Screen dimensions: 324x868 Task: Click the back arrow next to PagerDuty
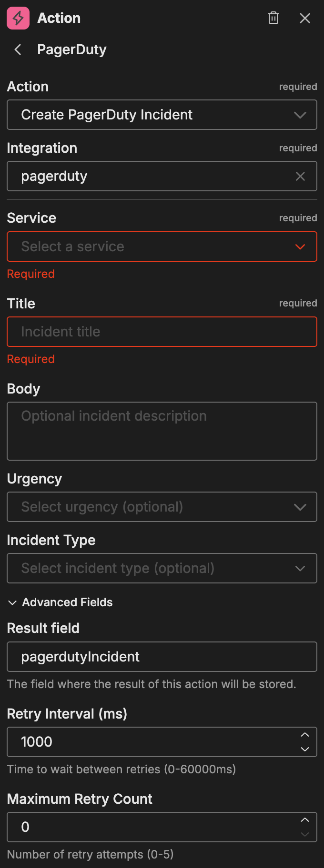[17, 49]
